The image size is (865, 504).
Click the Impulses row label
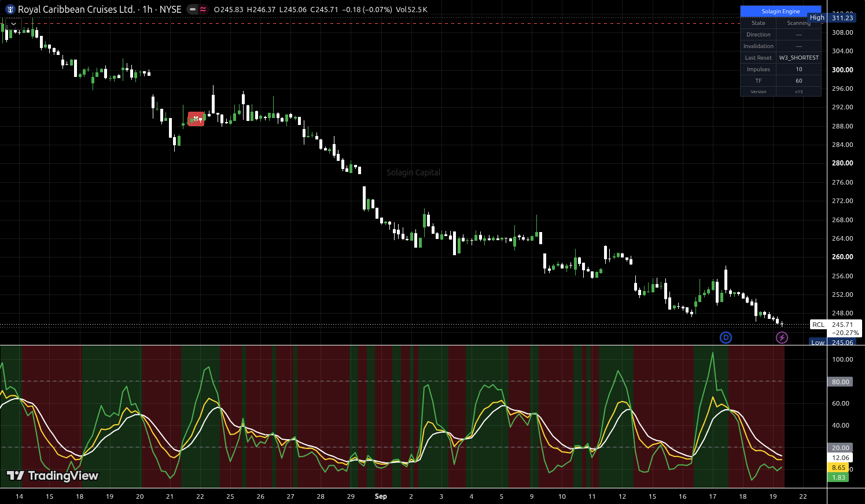click(x=759, y=69)
